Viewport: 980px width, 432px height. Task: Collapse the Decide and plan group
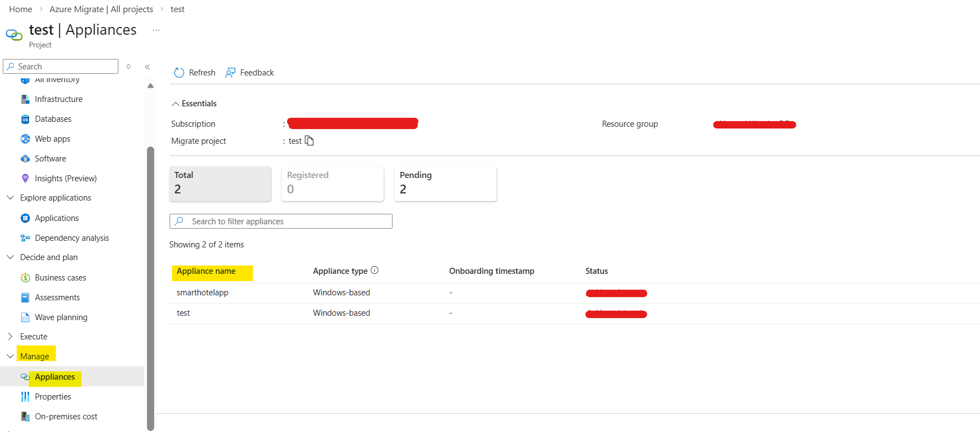10,257
